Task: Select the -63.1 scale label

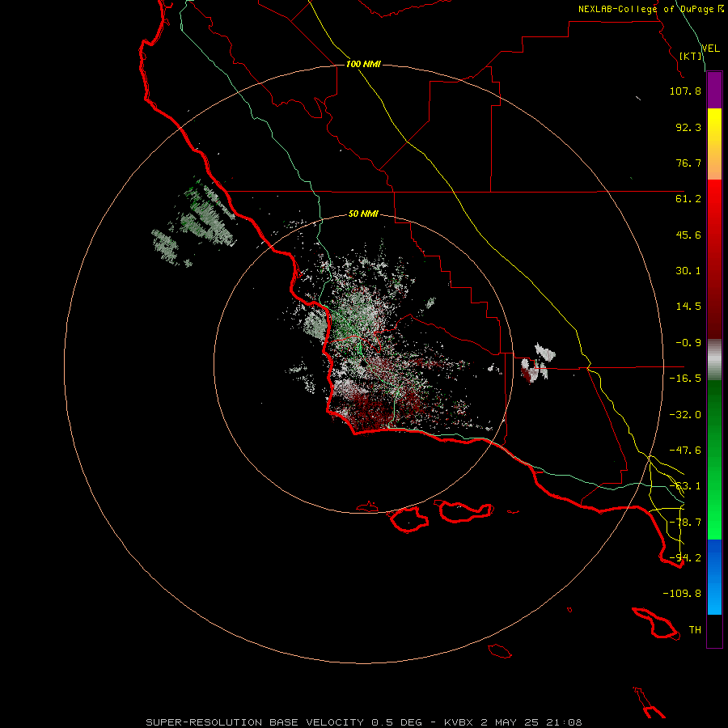Action: coord(685,486)
